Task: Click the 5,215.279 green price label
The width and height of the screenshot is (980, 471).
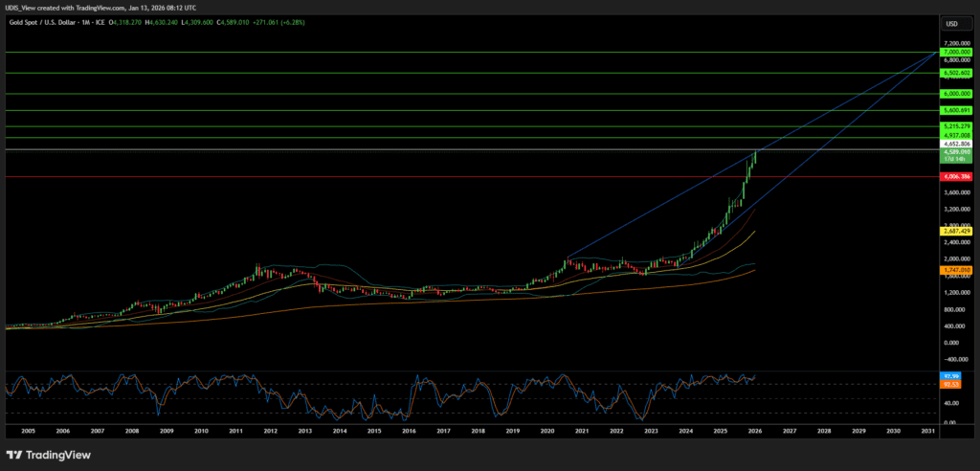Action: (x=956, y=126)
